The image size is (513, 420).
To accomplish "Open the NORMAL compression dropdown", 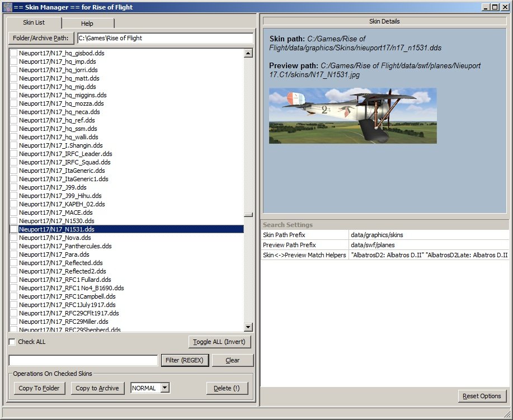I will [x=165, y=388].
